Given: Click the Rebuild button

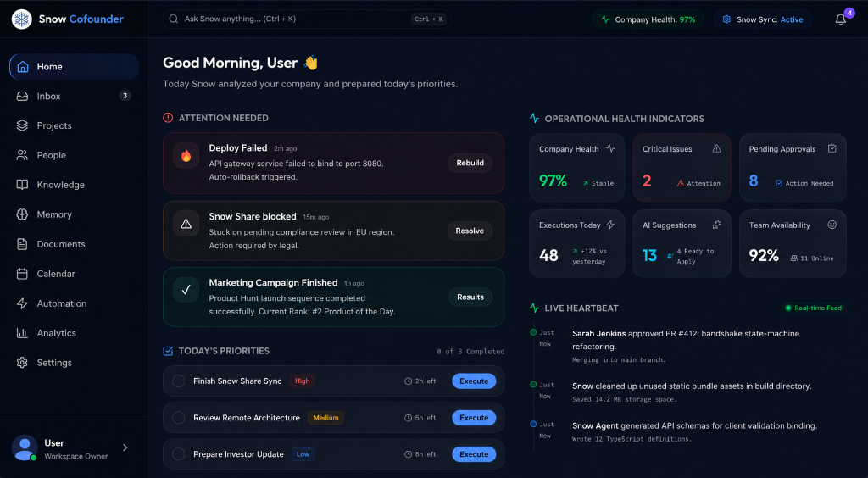Looking at the screenshot, I should 470,163.
